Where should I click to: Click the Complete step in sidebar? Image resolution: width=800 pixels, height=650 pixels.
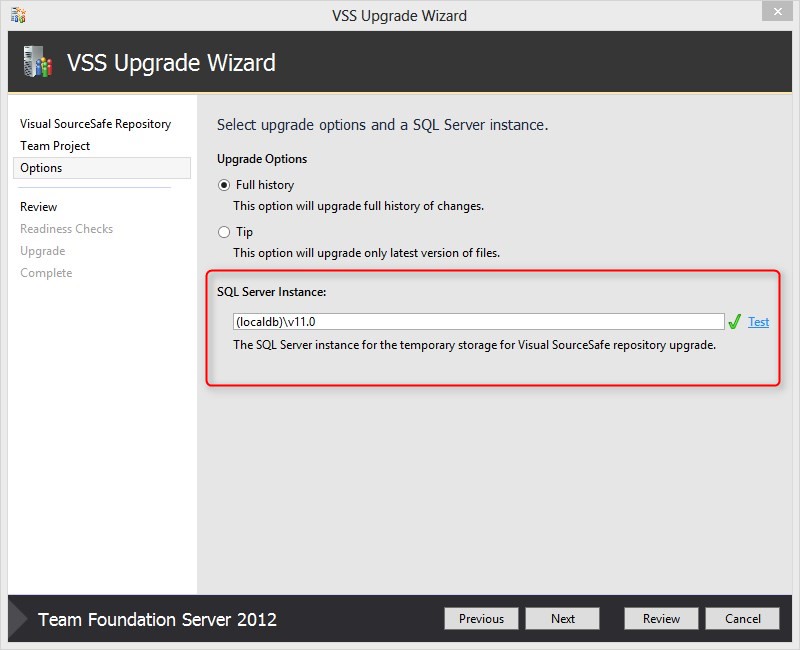point(46,273)
